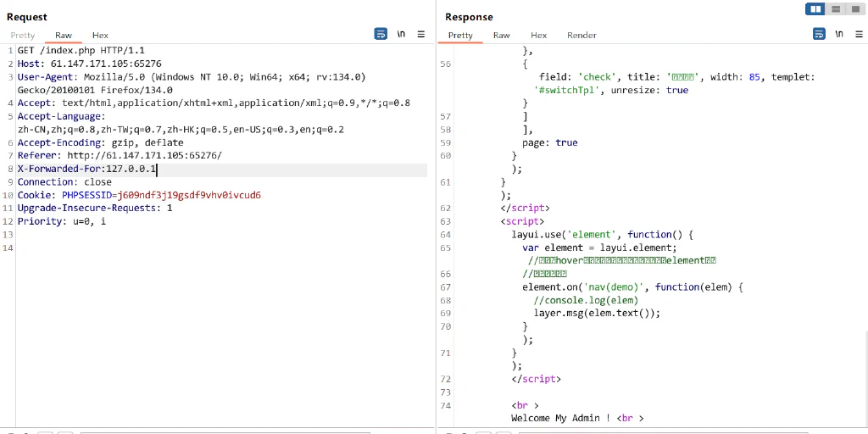This screenshot has height=434, width=868.
Task: Click the Response panel vertical scrollbar
Action: point(865,378)
